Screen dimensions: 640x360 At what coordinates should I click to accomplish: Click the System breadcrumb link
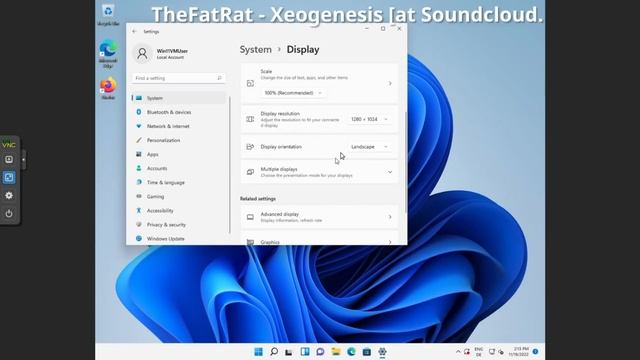click(x=256, y=50)
